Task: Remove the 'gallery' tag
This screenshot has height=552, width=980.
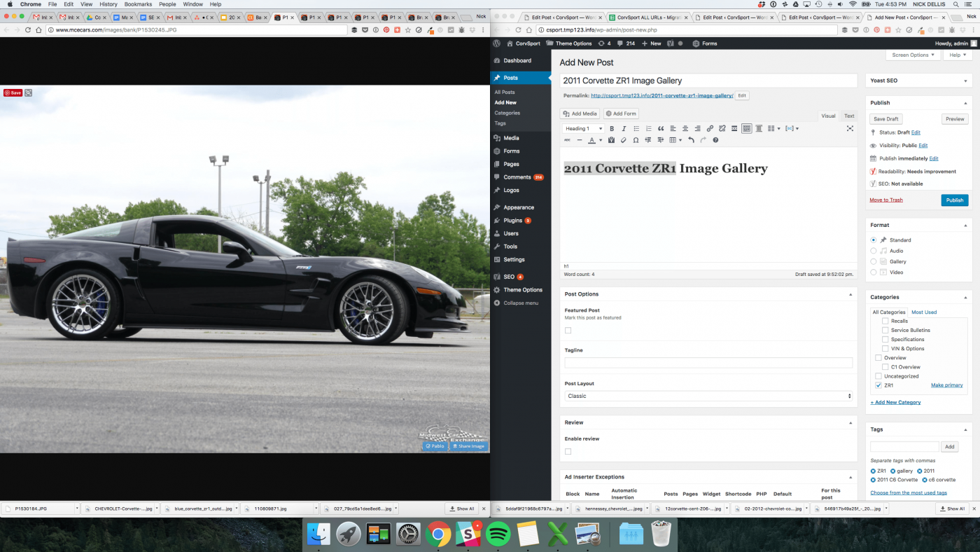Action: (892, 471)
